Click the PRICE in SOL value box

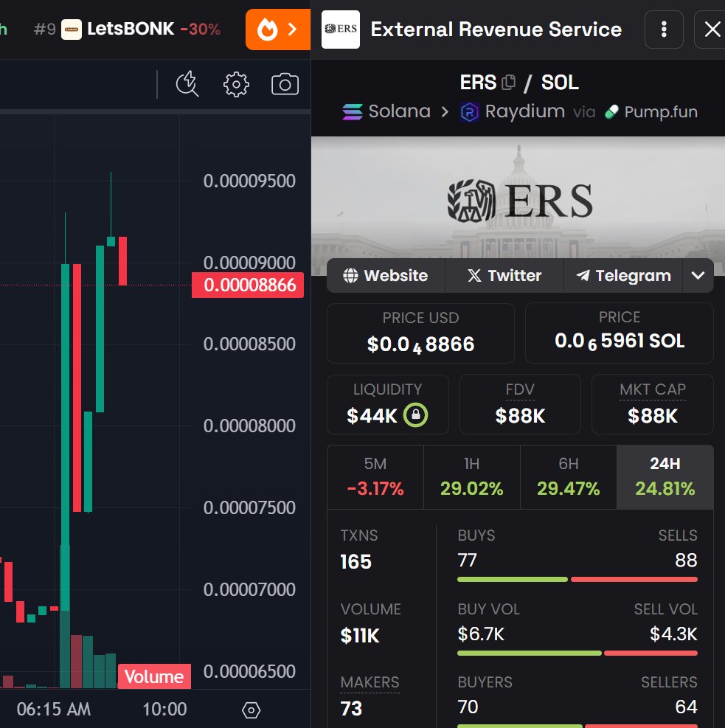pos(620,333)
